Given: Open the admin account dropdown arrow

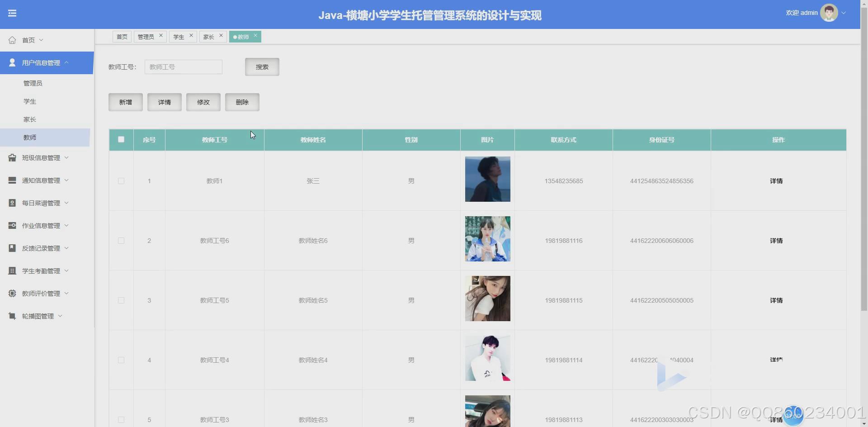Looking at the screenshot, I should pyautogui.click(x=844, y=13).
